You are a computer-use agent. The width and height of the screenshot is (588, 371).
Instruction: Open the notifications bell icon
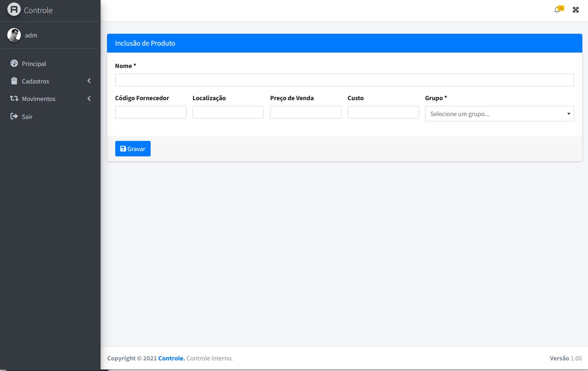click(x=557, y=10)
